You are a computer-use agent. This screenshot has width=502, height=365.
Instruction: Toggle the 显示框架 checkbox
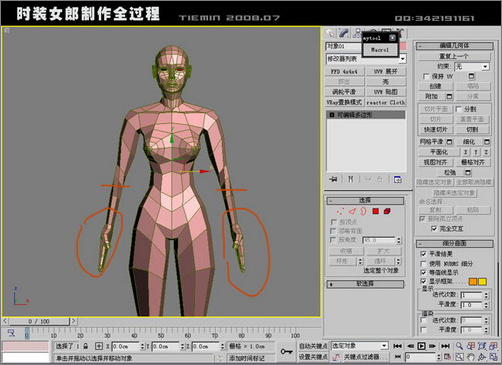click(x=423, y=281)
